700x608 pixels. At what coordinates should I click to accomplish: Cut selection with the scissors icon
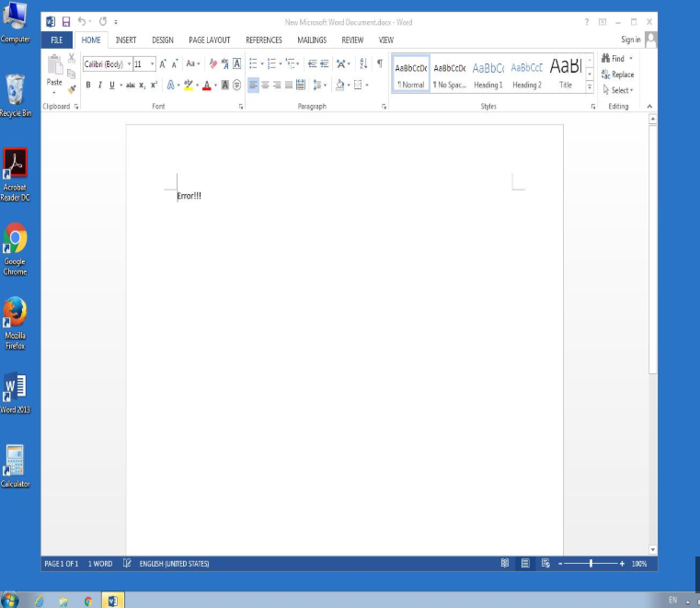point(72,58)
